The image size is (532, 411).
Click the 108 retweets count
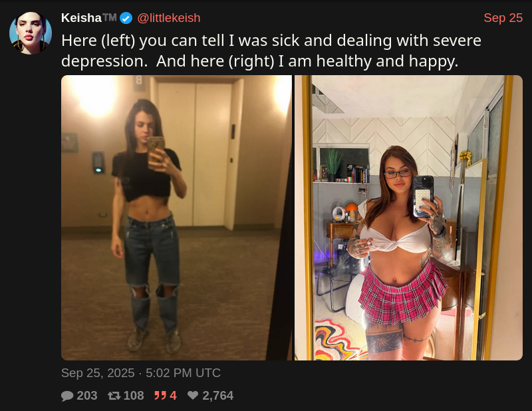point(134,396)
